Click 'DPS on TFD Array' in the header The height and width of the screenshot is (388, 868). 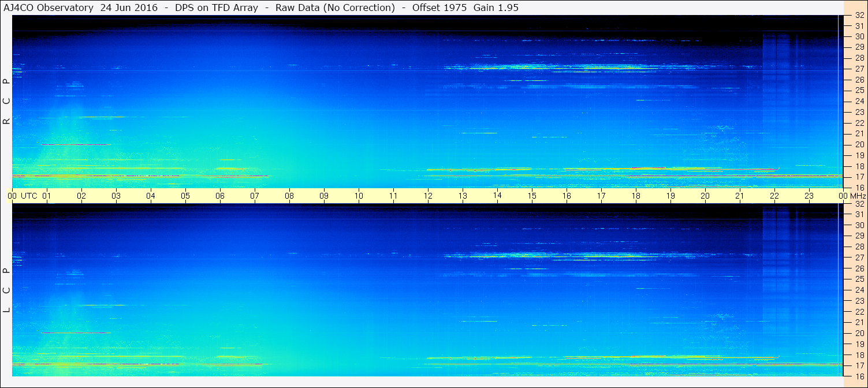tap(217, 8)
